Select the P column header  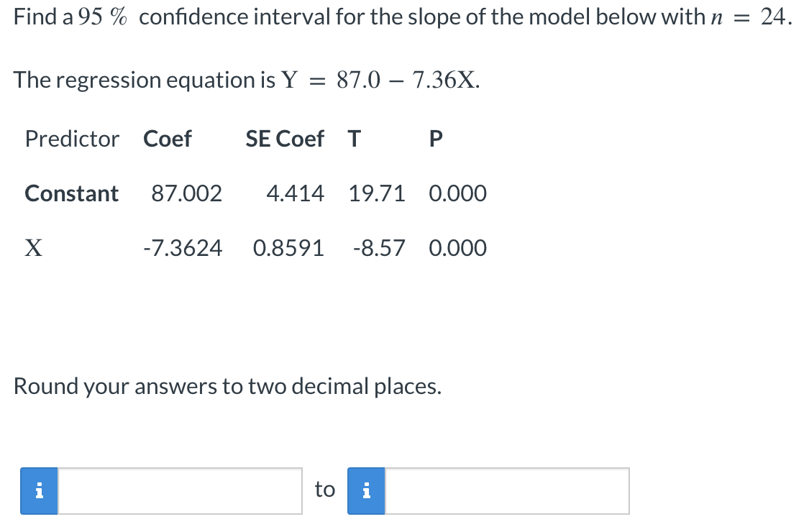tap(434, 139)
